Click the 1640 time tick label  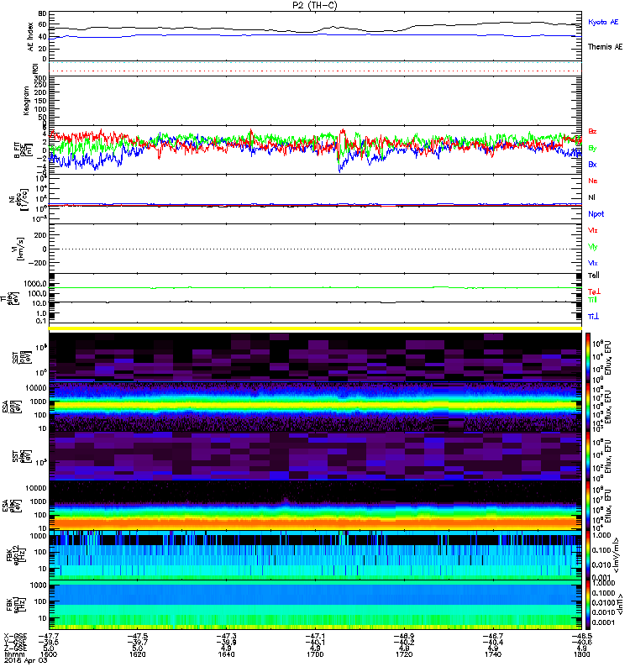point(226,654)
